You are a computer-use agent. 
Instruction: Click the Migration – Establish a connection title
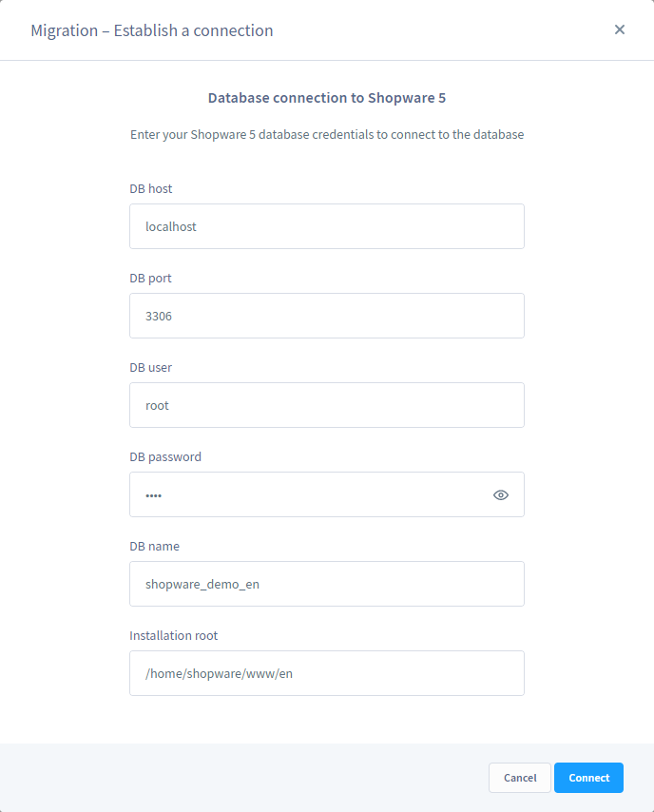[151, 29]
